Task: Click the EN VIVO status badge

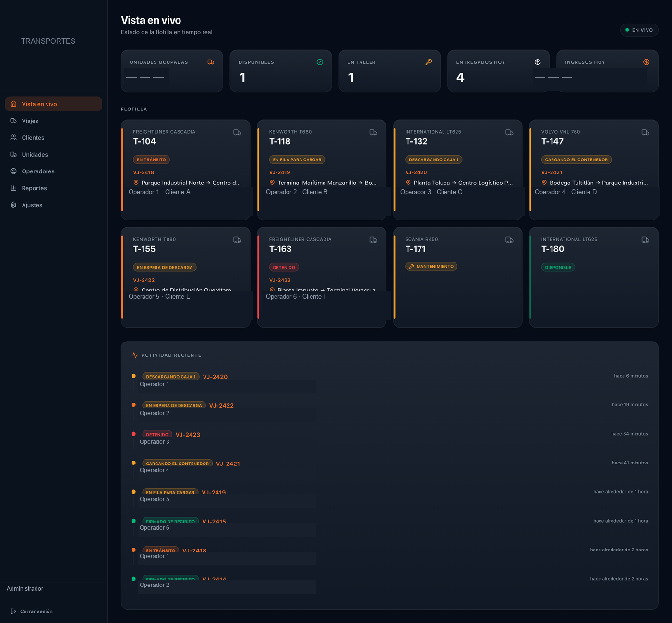Action: pyautogui.click(x=639, y=30)
